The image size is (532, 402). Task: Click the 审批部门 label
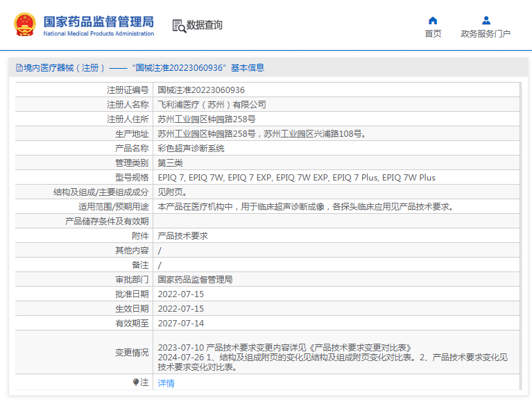(x=132, y=279)
